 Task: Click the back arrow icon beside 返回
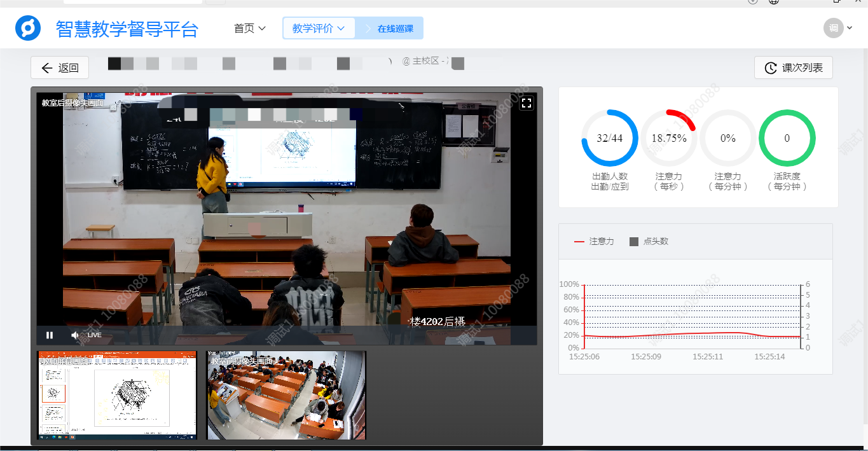pos(46,67)
